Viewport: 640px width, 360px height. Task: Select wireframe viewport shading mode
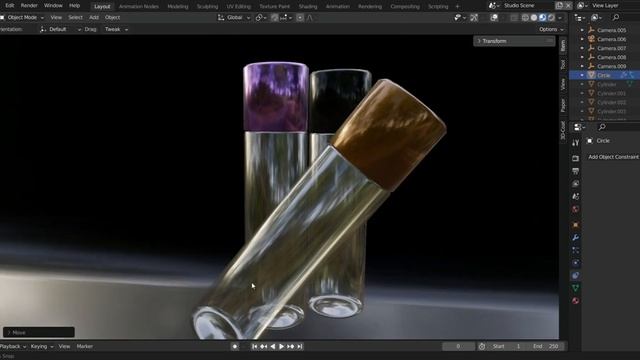[x=525, y=18]
